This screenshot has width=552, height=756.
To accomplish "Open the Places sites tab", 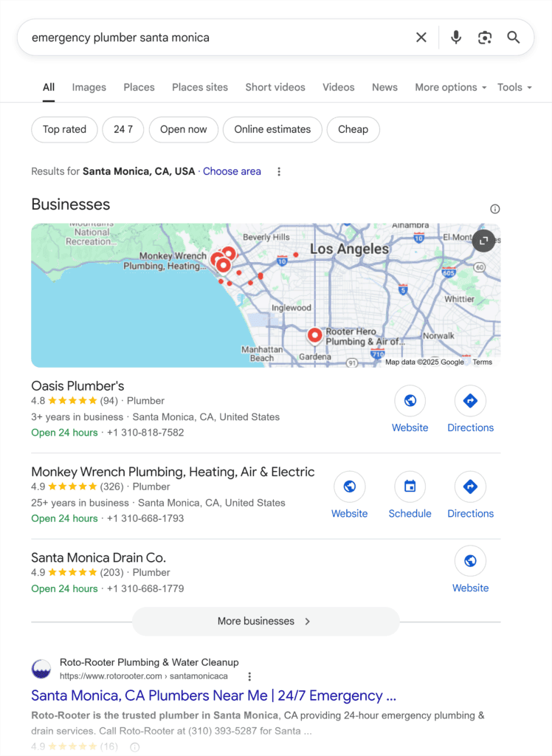I will pyautogui.click(x=200, y=87).
